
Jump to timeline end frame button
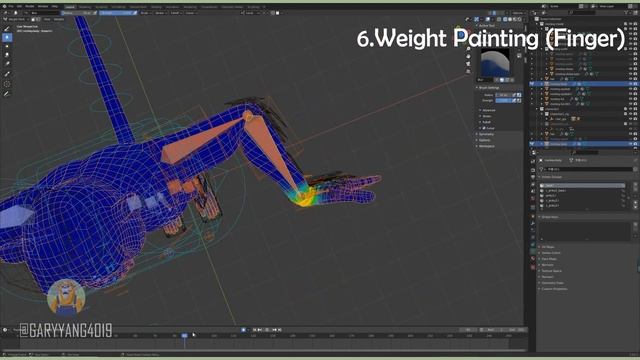coord(280,329)
